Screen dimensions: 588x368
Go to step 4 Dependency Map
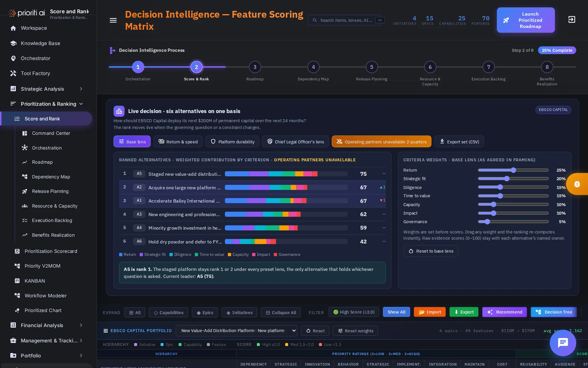click(x=313, y=67)
